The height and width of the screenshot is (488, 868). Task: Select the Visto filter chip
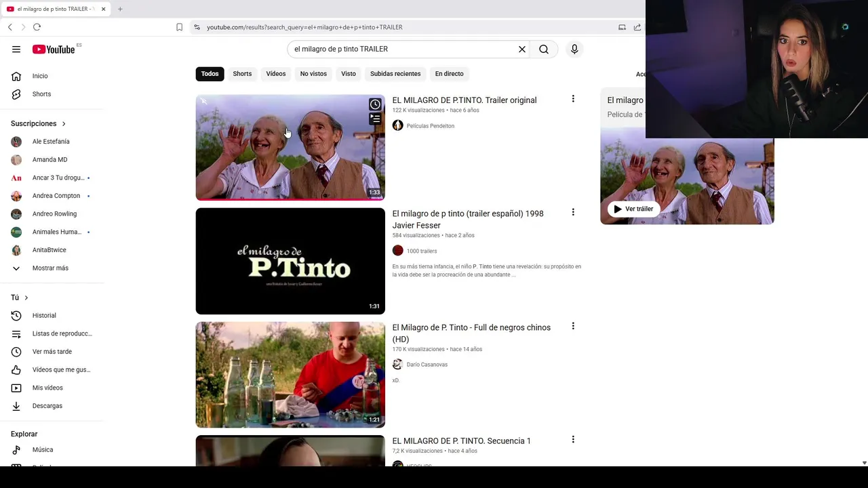349,74
